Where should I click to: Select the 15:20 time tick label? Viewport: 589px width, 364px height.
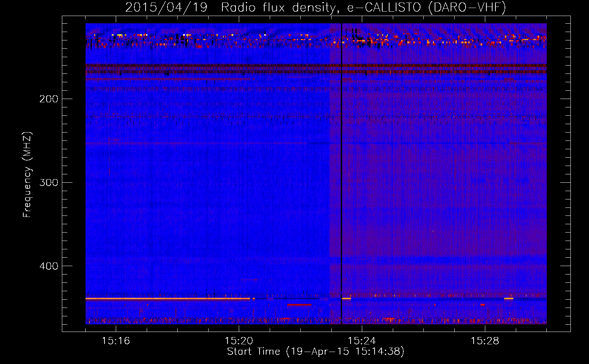tap(239, 341)
